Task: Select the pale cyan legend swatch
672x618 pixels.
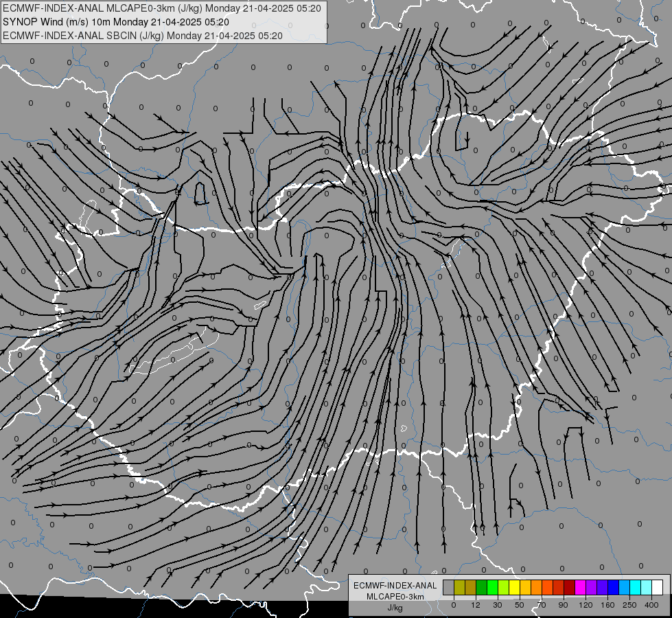Action: pyautogui.click(x=647, y=587)
